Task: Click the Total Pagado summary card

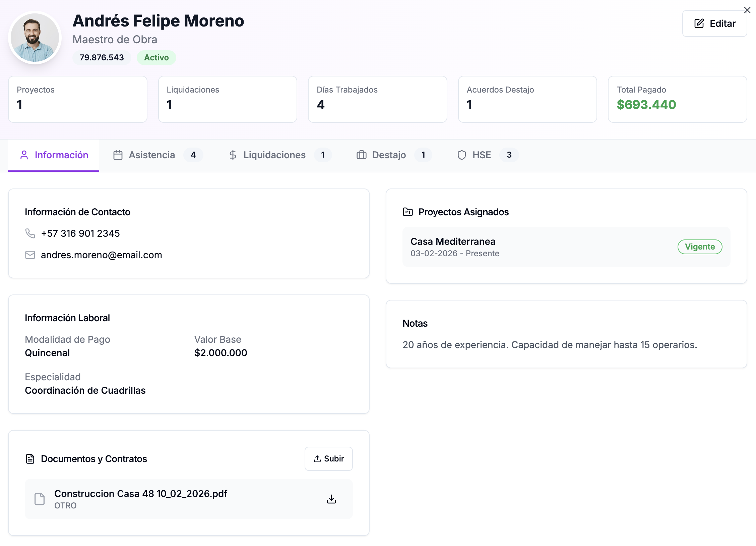Action: 677,99
